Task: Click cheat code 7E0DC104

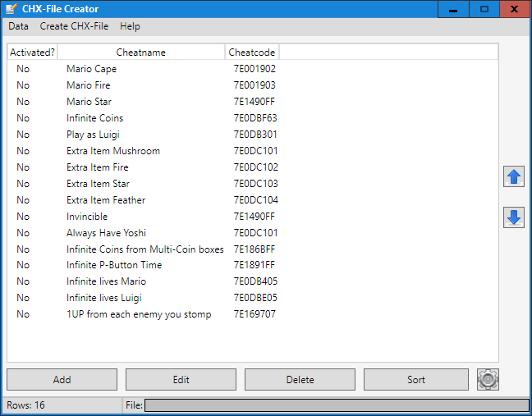Action: (256, 200)
